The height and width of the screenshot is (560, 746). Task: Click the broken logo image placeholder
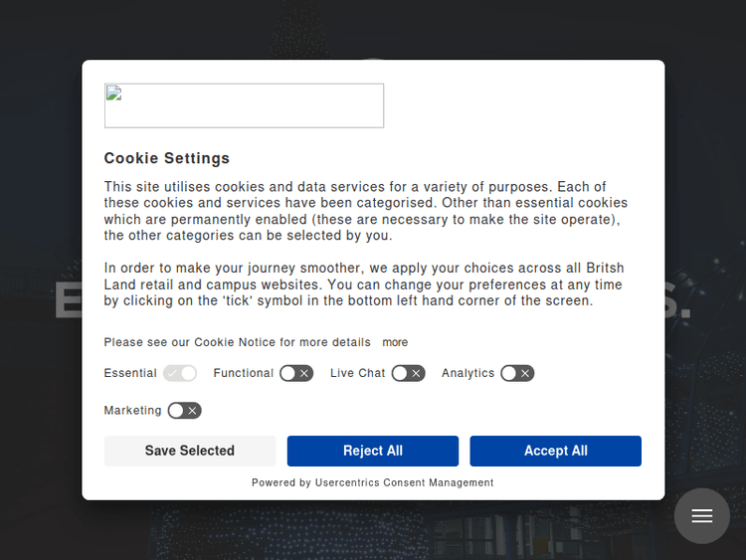click(244, 105)
